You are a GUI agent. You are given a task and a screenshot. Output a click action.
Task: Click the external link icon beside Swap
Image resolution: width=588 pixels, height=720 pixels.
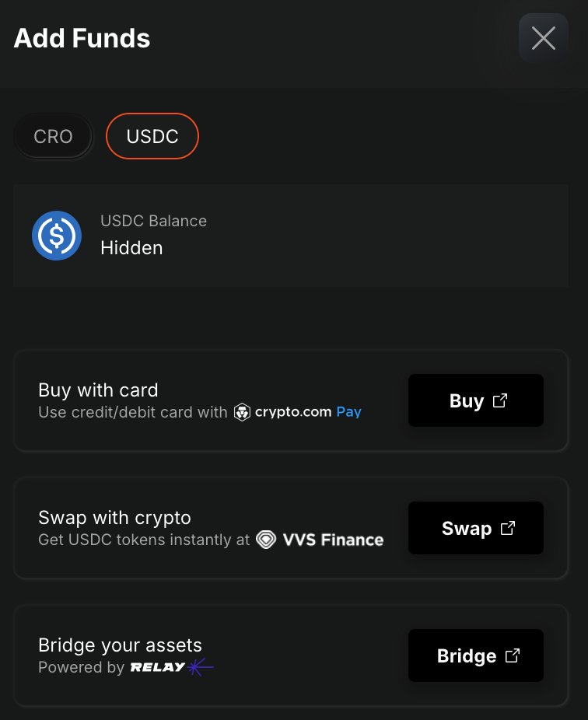(508, 528)
